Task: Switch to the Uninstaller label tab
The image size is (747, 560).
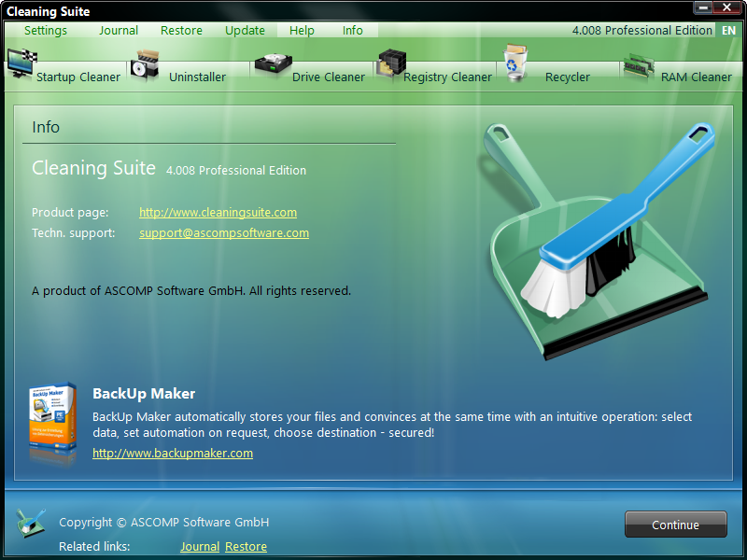Action: click(197, 77)
